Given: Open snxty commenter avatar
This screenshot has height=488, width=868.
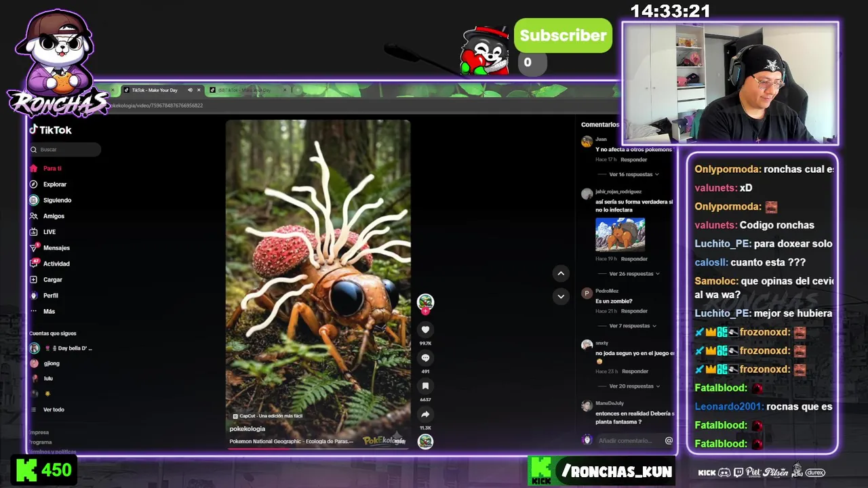Looking at the screenshot, I should (587, 345).
